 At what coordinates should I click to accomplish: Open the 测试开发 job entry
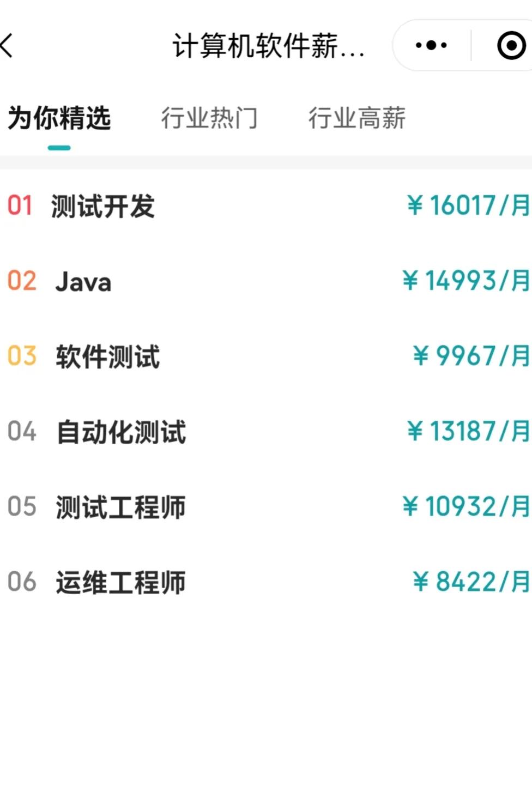click(103, 206)
